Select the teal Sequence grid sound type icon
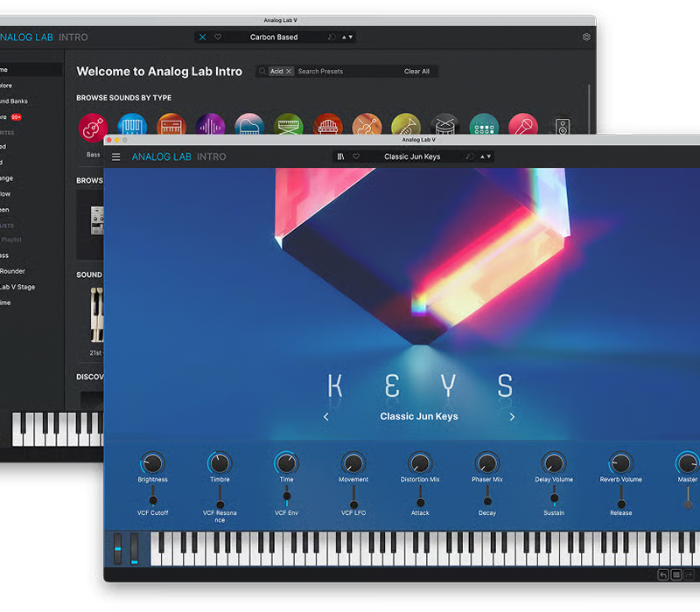 tap(484, 124)
